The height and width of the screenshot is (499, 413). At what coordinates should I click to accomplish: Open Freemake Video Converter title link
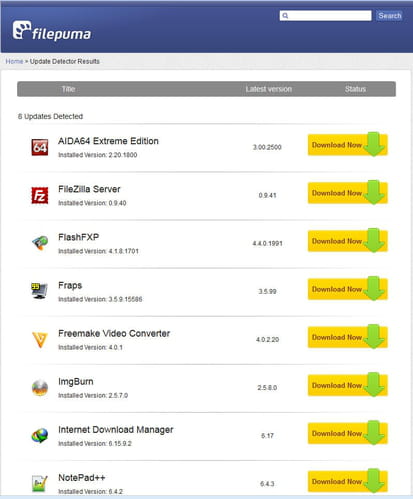point(114,333)
